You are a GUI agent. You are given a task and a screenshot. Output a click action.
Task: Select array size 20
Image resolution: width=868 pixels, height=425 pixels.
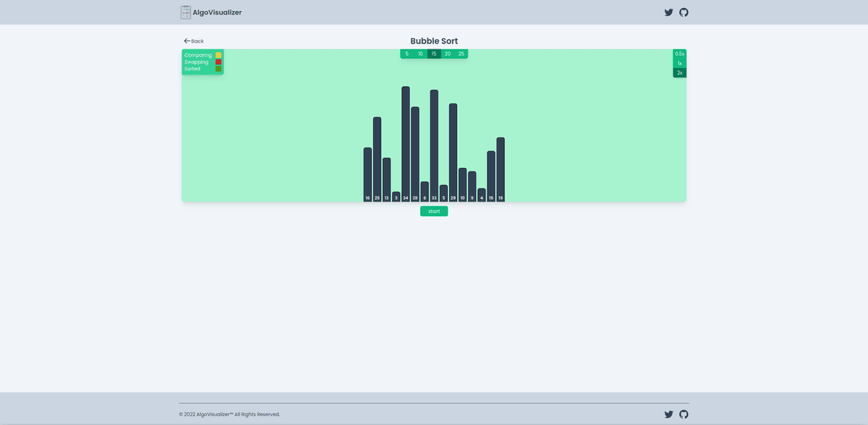click(447, 54)
